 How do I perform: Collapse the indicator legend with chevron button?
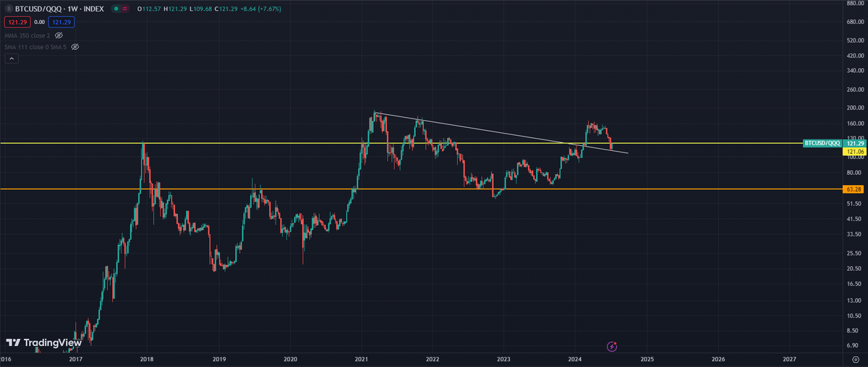coord(12,60)
